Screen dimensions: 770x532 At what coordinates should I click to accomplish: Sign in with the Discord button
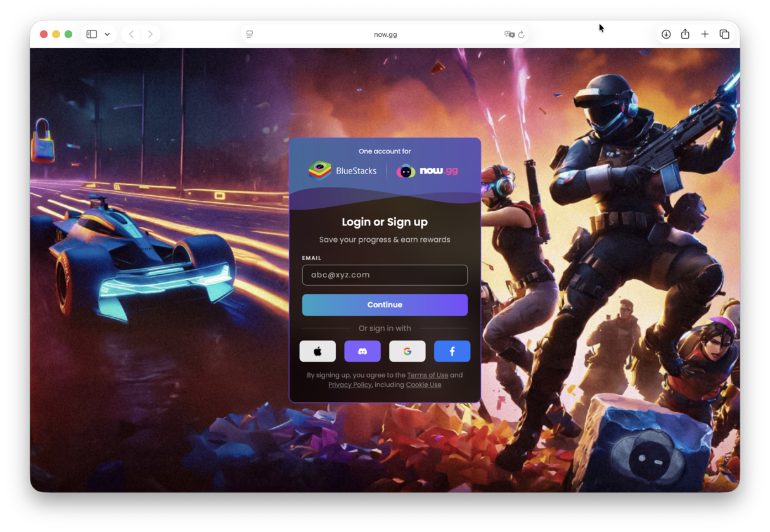pos(363,351)
